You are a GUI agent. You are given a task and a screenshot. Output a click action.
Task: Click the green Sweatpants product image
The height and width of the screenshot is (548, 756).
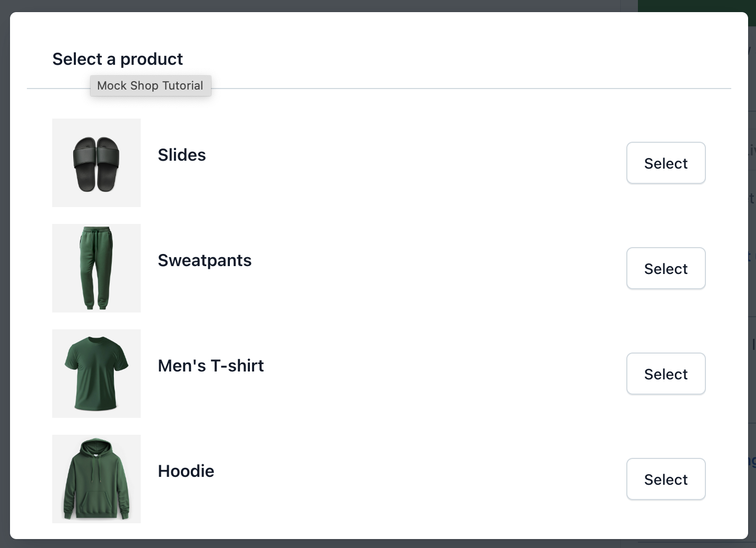pos(96,268)
